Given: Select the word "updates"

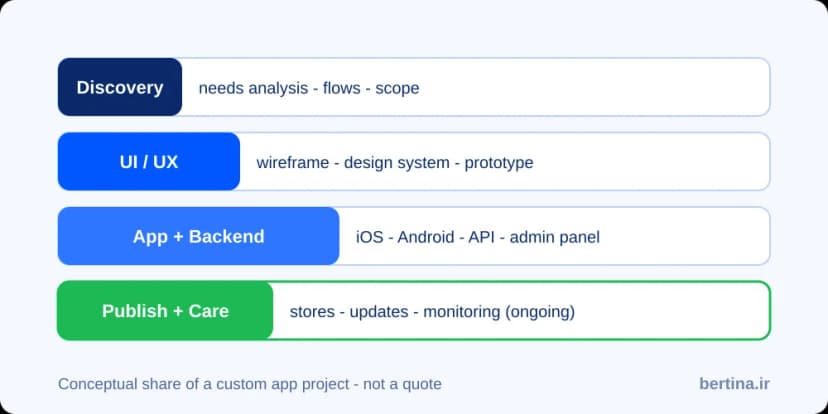Looking at the screenshot, I should pyautogui.click(x=379, y=312).
